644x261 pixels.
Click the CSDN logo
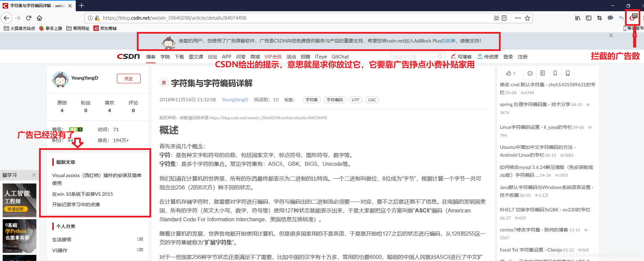pyautogui.click(x=128, y=56)
